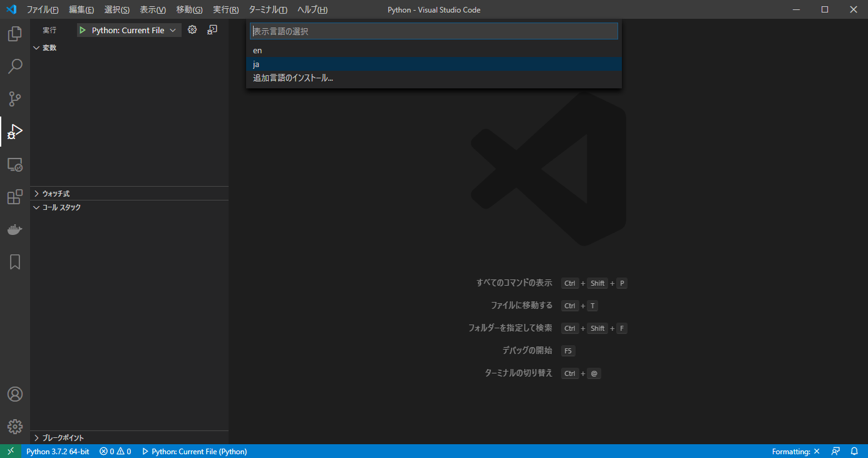Maximize the Visual Studio Code window
This screenshot has height=458, width=868.
[825, 9]
